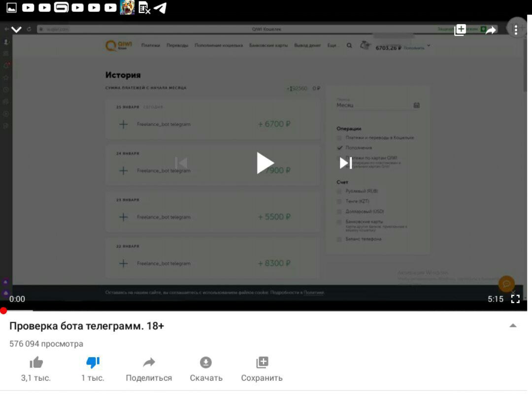Go to the previous video
Image resolution: width=532 pixels, height=394 pixels.
coord(181,163)
